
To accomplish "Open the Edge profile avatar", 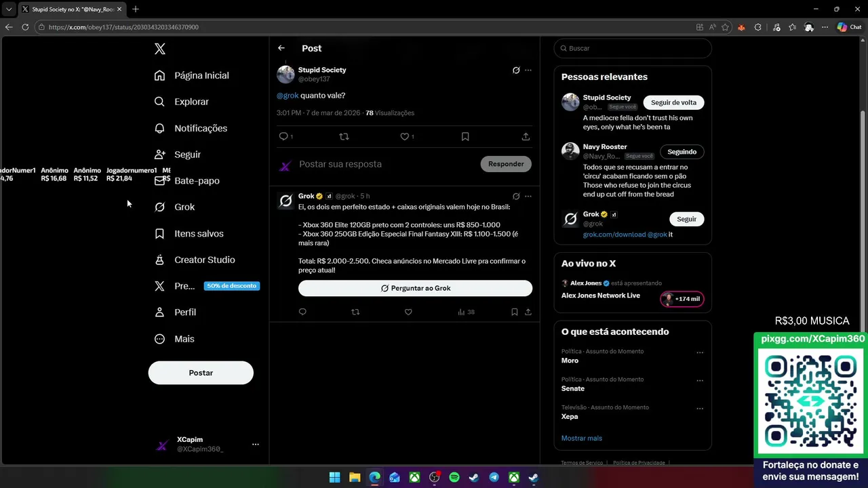I will point(808,27).
